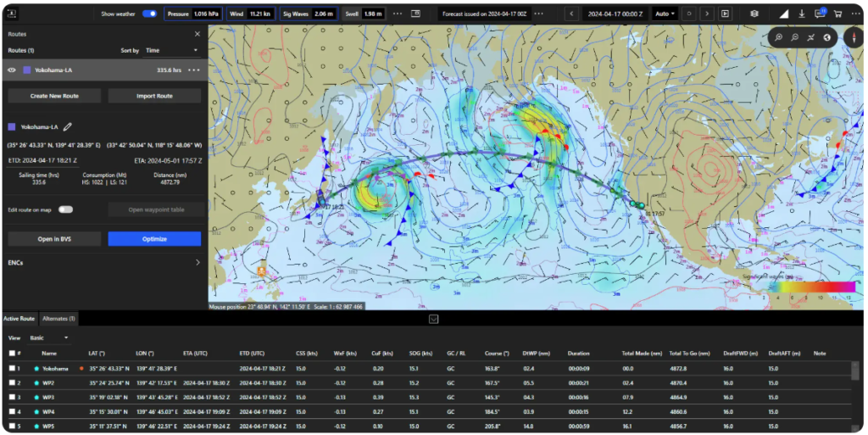The height and width of the screenshot is (435, 868).
Task: Open the map layers icon in toolbar
Action: tap(754, 14)
